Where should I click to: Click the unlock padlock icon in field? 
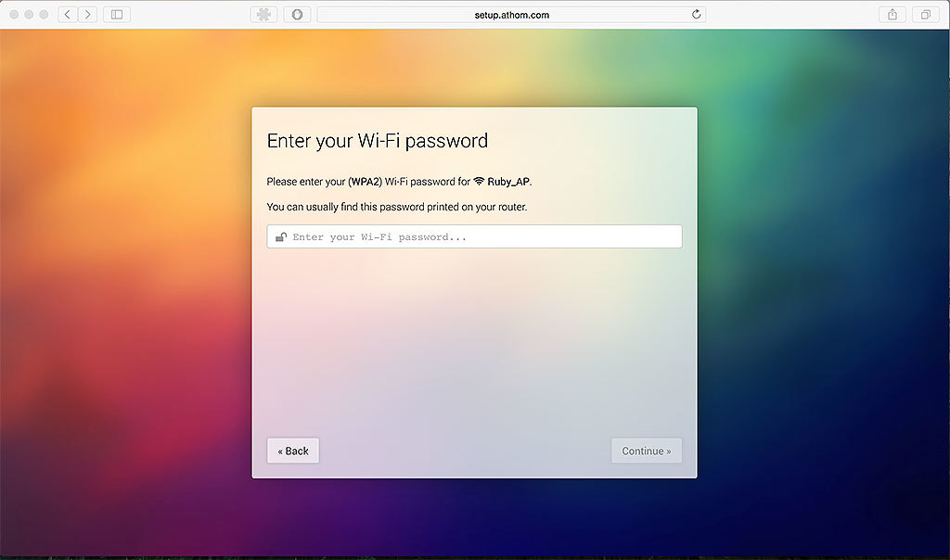tap(281, 236)
